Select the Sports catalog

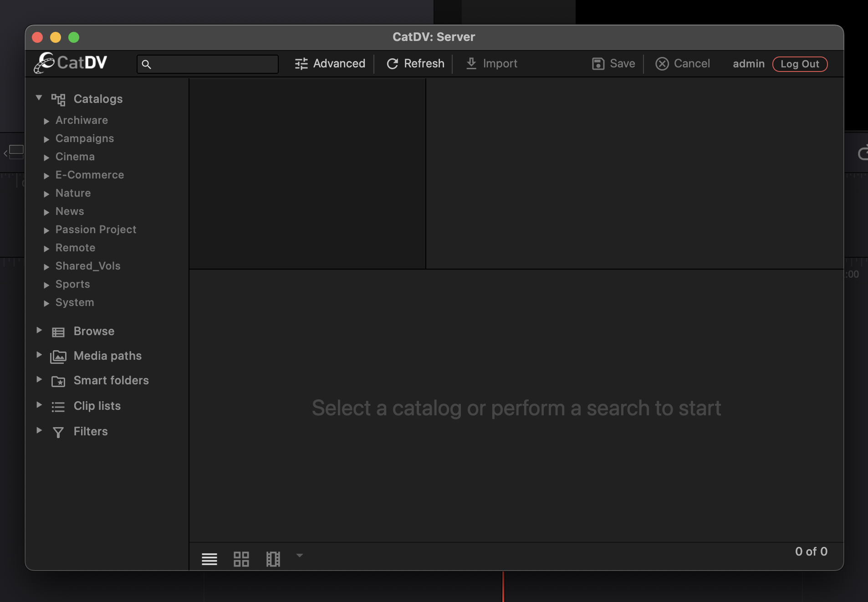[x=72, y=284]
